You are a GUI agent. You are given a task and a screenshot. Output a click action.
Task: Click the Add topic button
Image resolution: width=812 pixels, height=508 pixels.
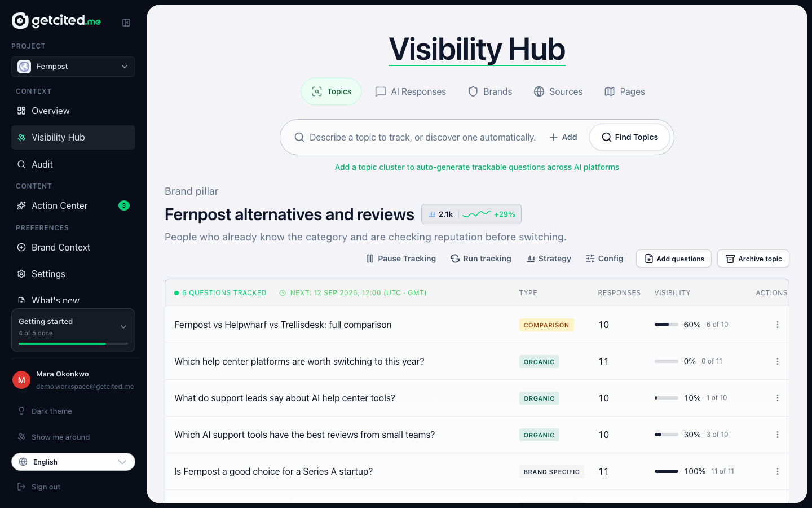tap(563, 137)
